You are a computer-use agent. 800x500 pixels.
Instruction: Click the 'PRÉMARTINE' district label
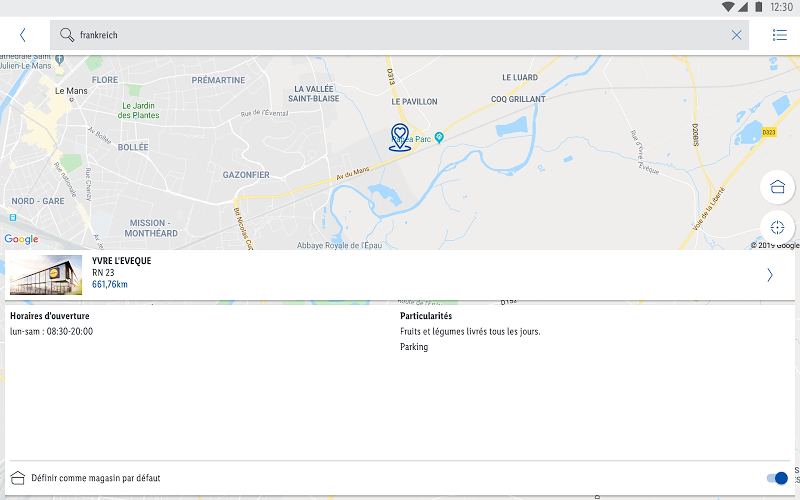[218, 80]
